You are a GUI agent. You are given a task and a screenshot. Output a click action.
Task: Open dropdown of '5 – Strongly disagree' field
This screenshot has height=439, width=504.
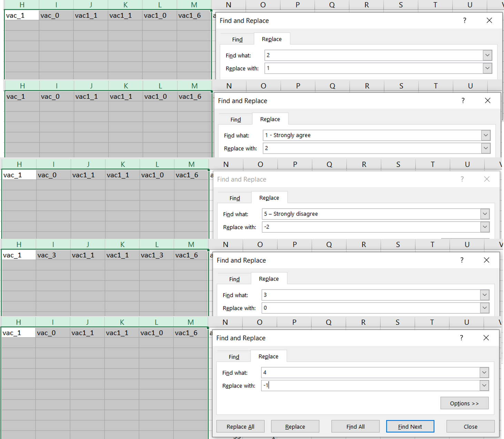tap(485, 214)
